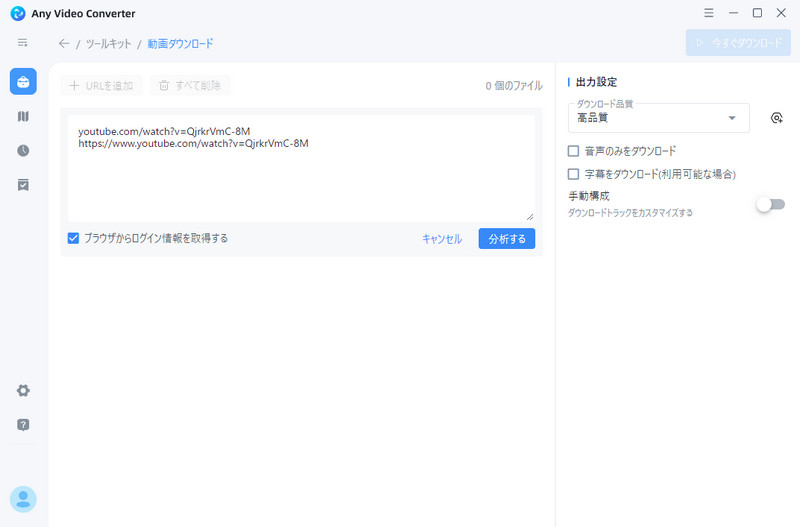Click the user account avatar icon
This screenshot has height=527, width=800.
[x=23, y=499]
